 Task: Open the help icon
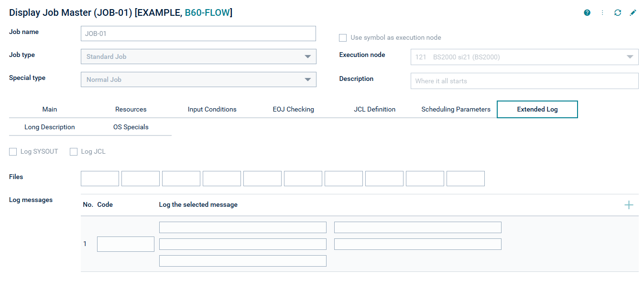[x=587, y=13]
